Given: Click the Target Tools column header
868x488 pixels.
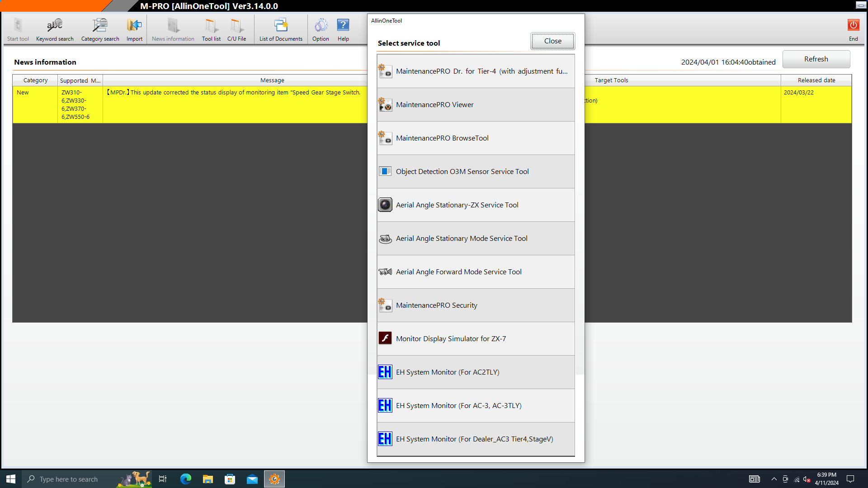Looking at the screenshot, I should tap(611, 80).
